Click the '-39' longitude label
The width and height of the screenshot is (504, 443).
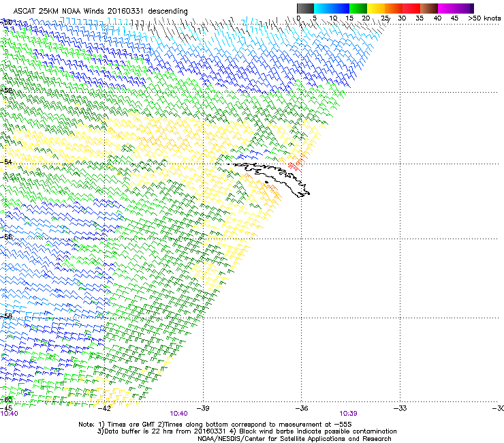click(x=203, y=408)
